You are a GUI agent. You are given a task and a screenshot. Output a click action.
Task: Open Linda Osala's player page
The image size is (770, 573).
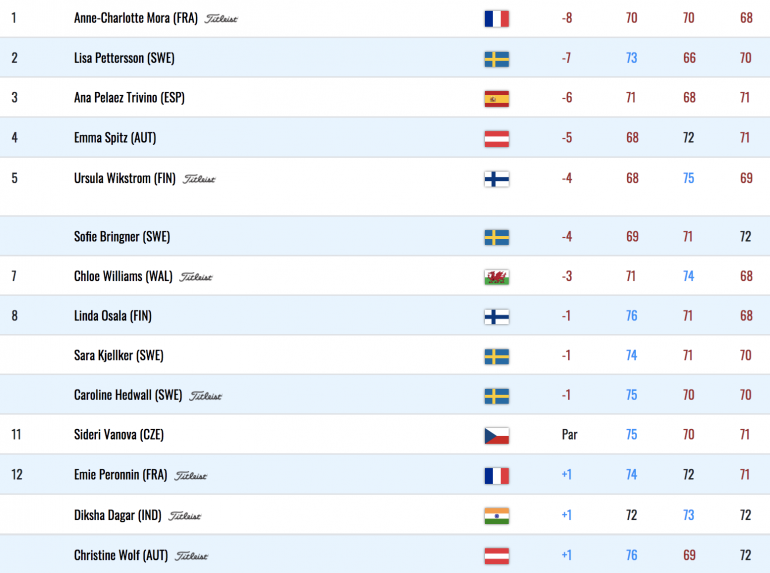113,316
